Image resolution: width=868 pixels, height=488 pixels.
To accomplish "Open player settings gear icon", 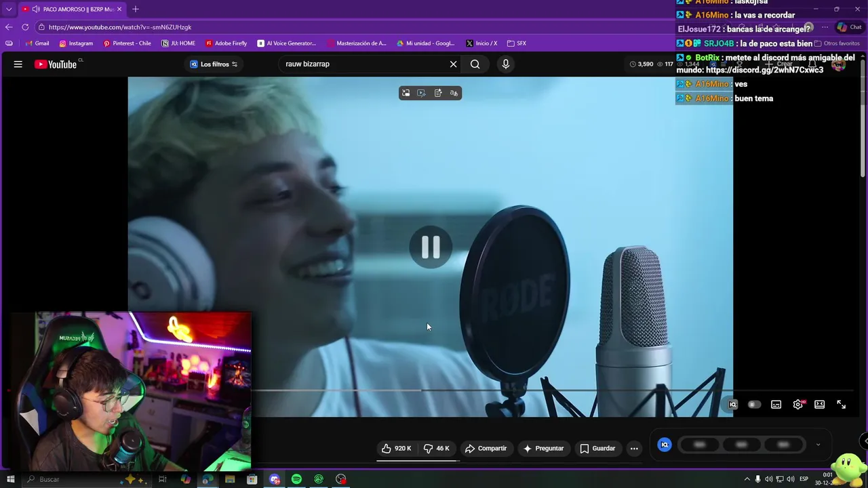I will pos(798,405).
